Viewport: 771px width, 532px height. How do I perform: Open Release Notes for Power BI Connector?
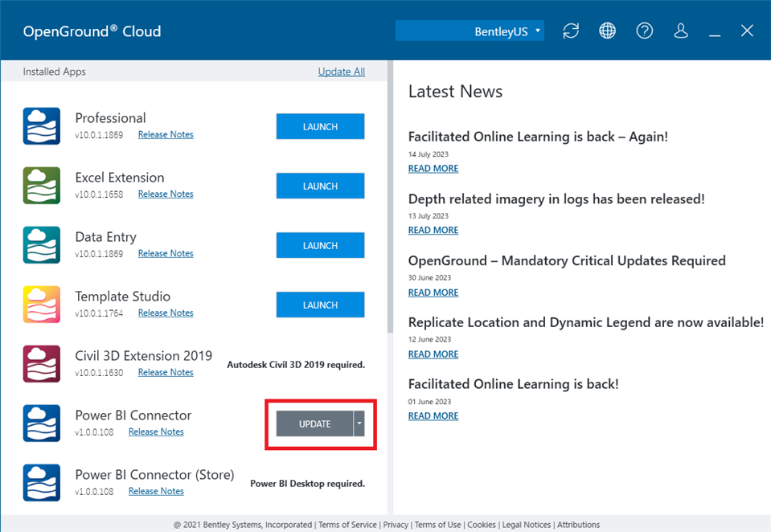(x=156, y=432)
